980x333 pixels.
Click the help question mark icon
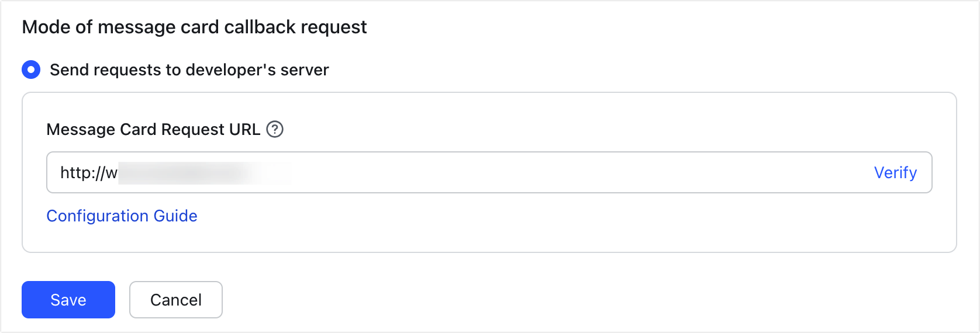pos(275,129)
